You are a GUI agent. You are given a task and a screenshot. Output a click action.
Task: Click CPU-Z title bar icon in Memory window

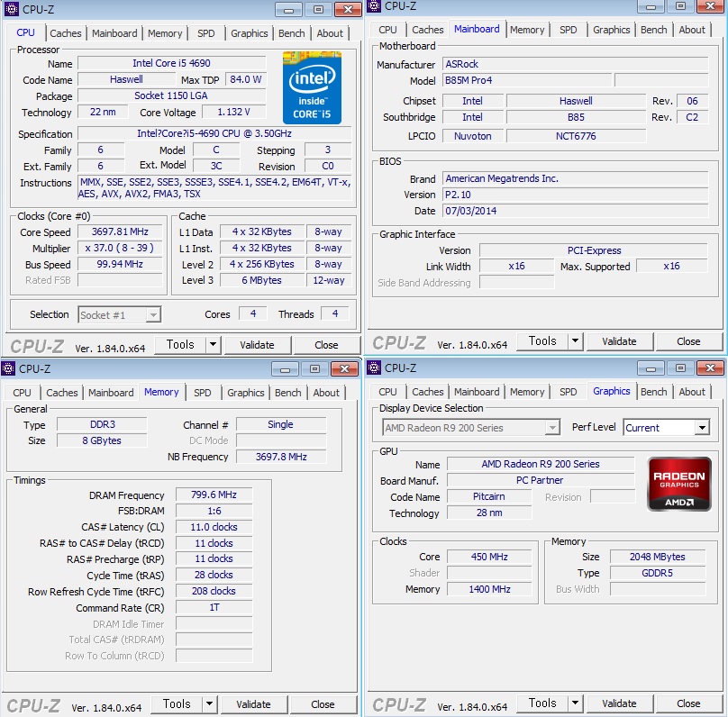pos(8,368)
